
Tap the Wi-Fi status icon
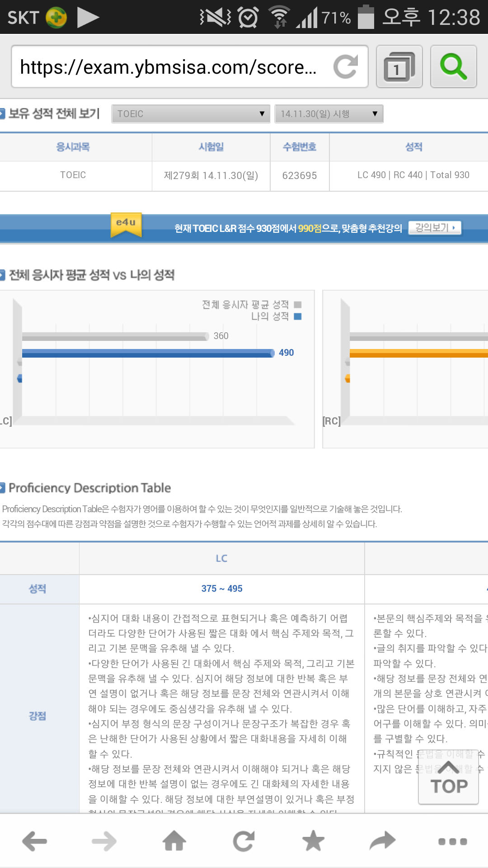click(279, 18)
